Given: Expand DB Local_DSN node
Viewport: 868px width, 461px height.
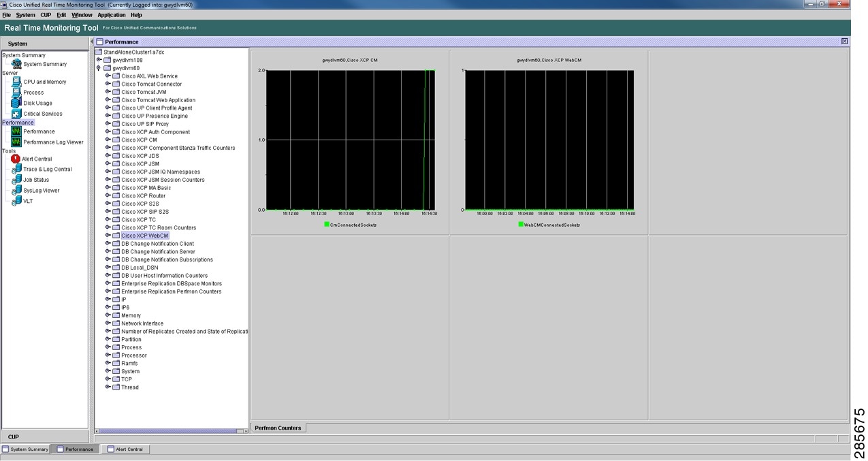Looking at the screenshot, I should pyautogui.click(x=108, y=268).
